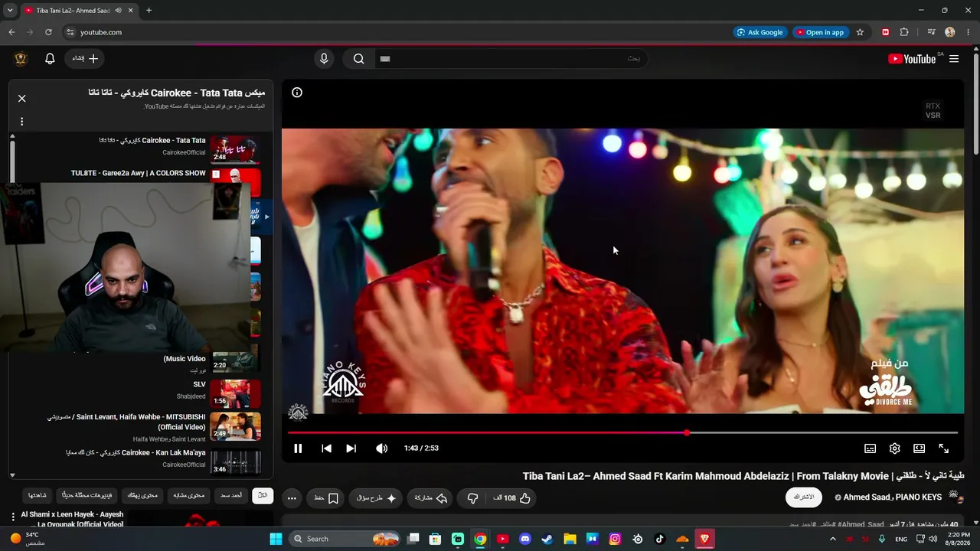Focus the YouTube search field
980x551 pixels.
(510, 59)
